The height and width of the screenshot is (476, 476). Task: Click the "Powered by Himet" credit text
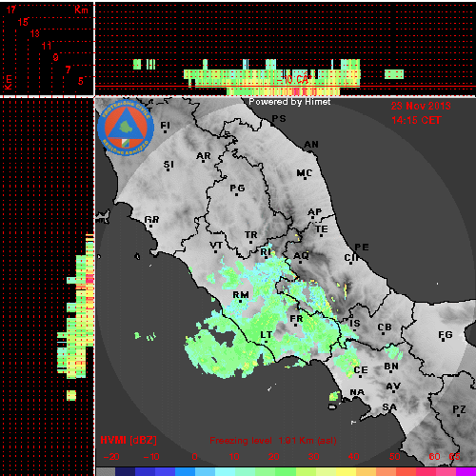coord(289,102)
